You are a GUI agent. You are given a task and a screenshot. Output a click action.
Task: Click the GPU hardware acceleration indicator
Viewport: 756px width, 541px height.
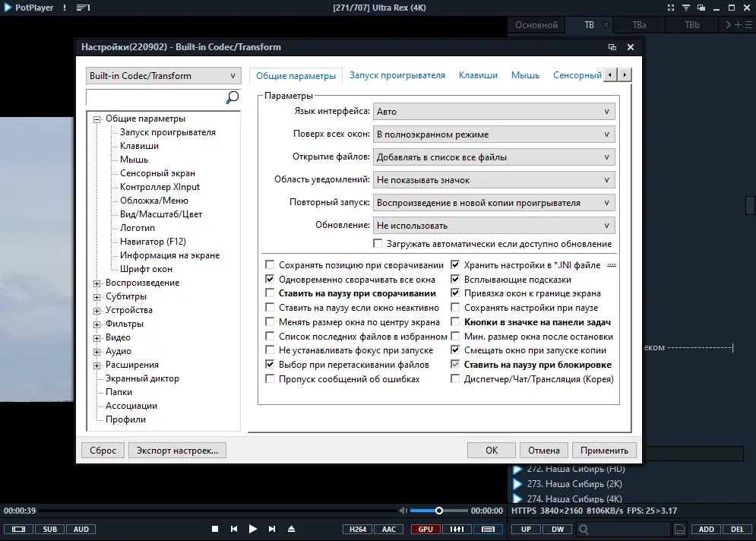425,529
